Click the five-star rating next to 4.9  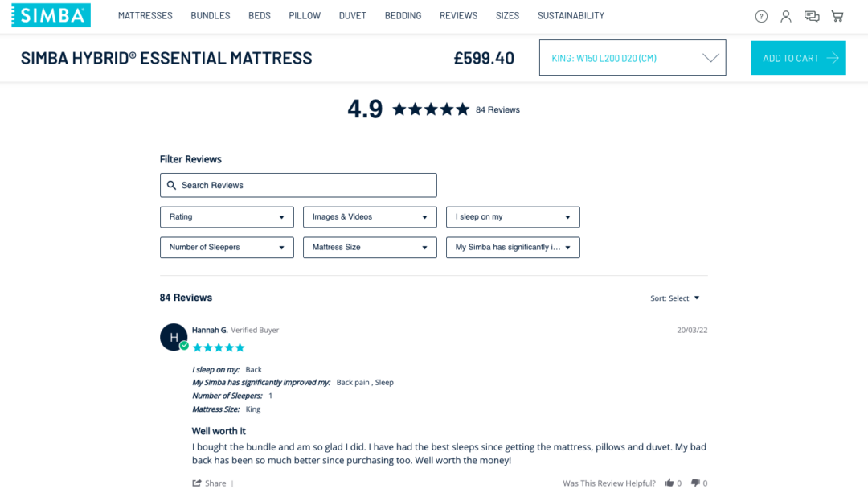click(x=431, y=109)
